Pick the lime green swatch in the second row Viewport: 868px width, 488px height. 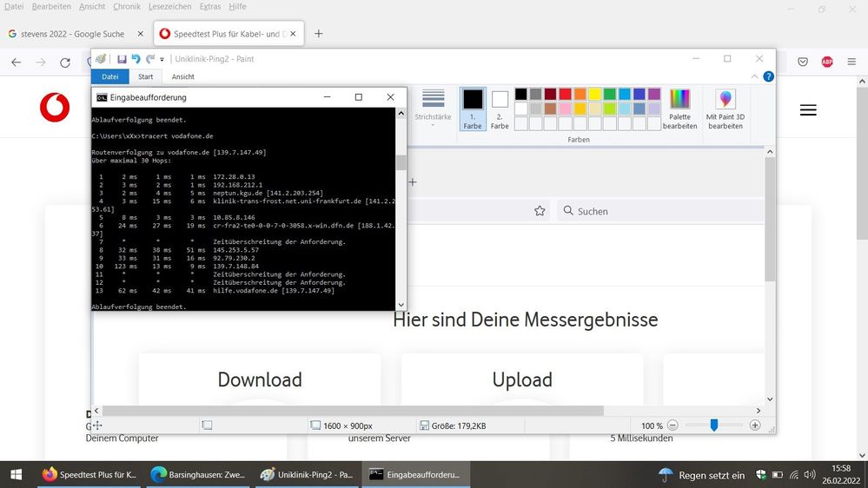(609, 109)
